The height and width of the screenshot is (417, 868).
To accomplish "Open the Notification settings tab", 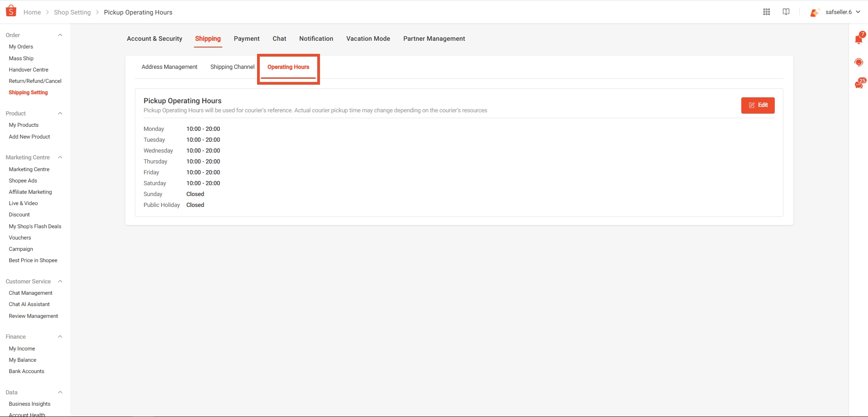I will (316, 38).
